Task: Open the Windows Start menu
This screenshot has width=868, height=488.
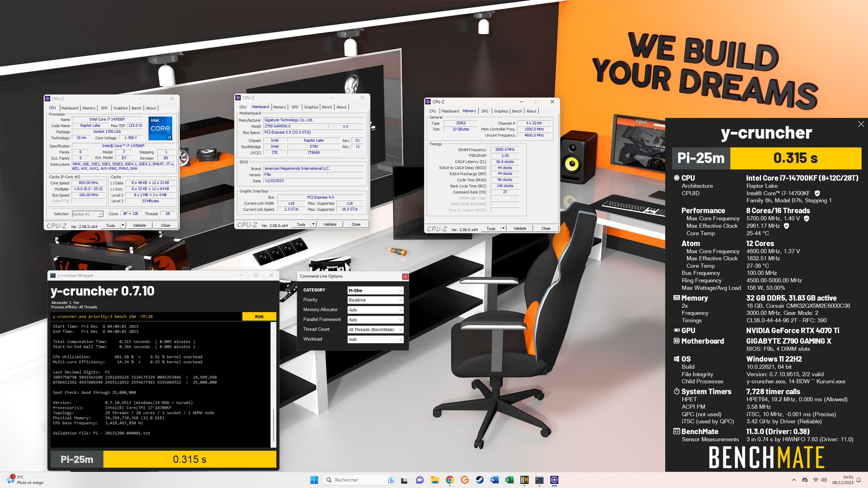Action: [x=314, y=480]
